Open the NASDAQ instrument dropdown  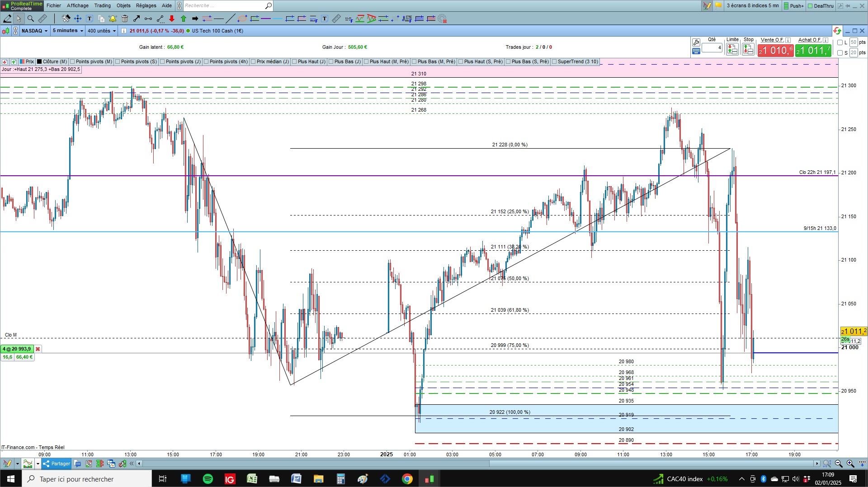34,31
